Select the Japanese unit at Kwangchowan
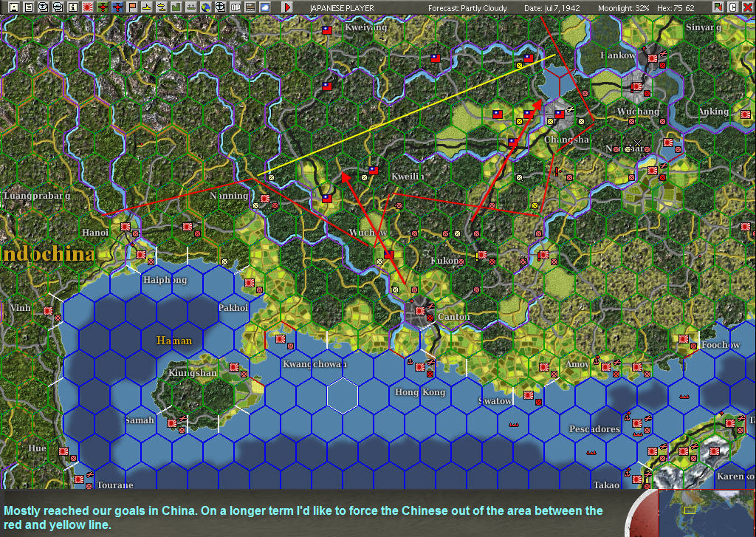Viewport: 756px width, 537px height. [280, 339]
